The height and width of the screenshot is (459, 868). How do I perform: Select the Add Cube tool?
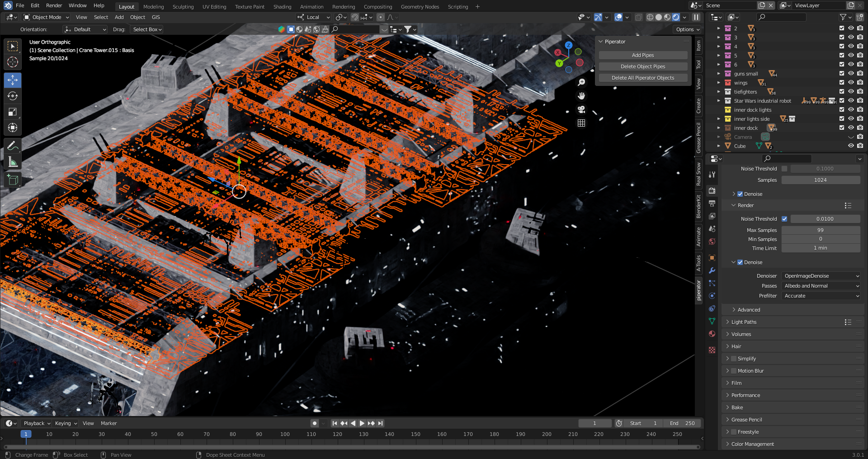click(x=13, y=180)
